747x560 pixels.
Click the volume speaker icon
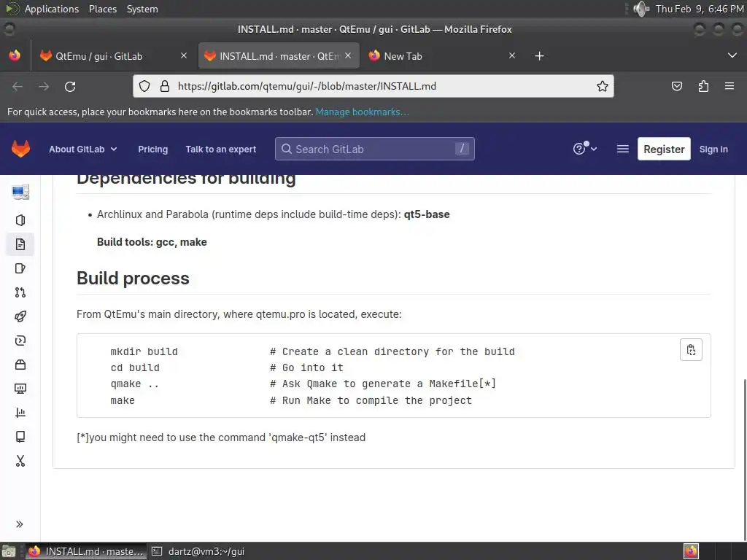click(641, 9)
